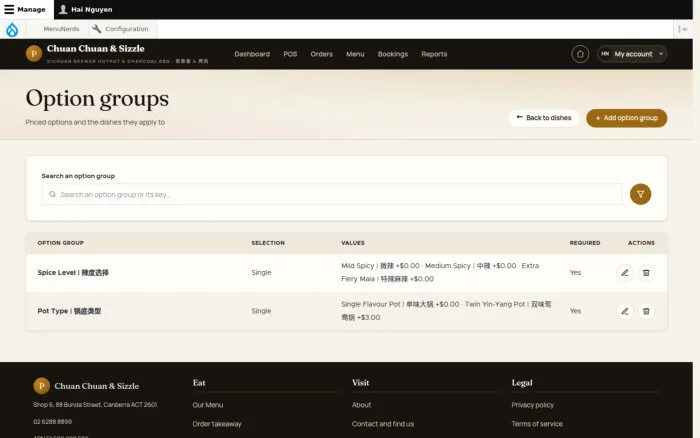Select the Pot Type option group name

pos(69,311)
